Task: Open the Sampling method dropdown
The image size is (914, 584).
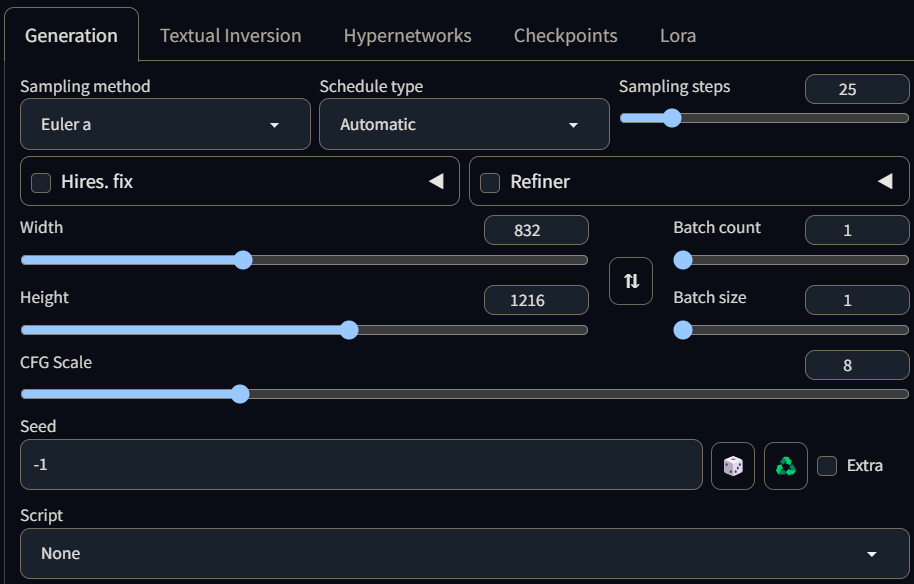Action: click(x=165, y=125)
